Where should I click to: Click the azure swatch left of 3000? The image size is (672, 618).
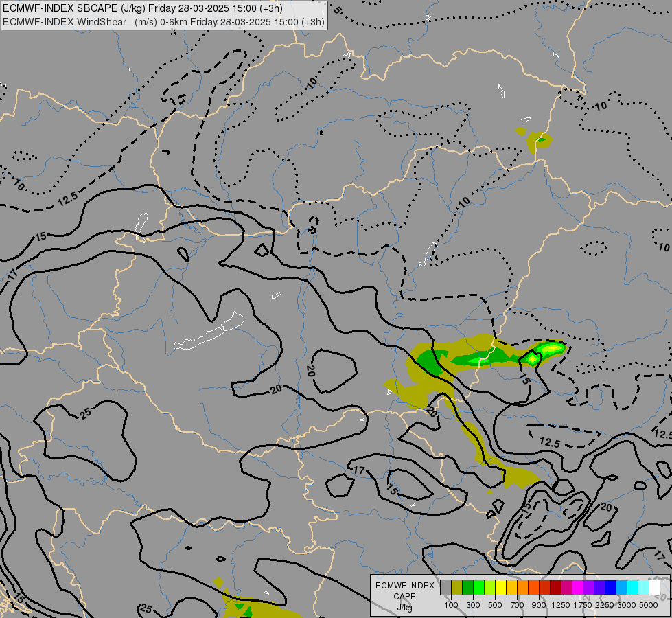(x=621, y=588)
